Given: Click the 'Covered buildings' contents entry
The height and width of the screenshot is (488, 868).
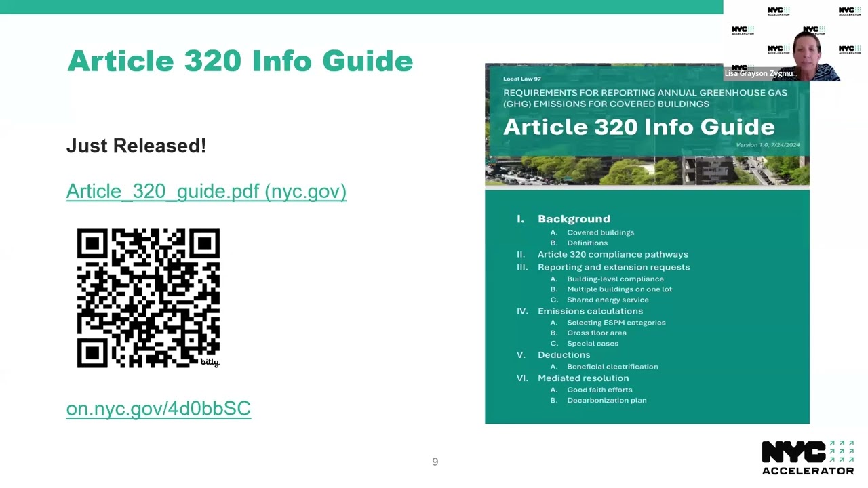Looking at the screenshot, I should [x=601, y=232].
